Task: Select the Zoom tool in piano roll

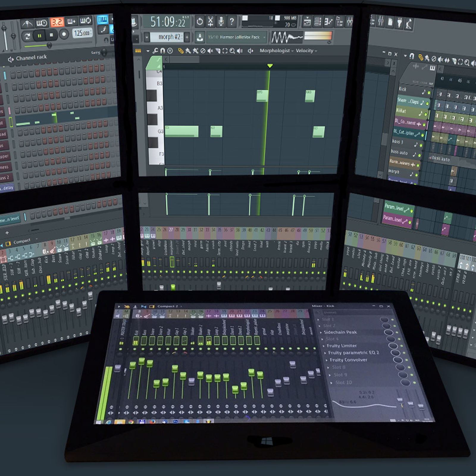Action: 232,51
